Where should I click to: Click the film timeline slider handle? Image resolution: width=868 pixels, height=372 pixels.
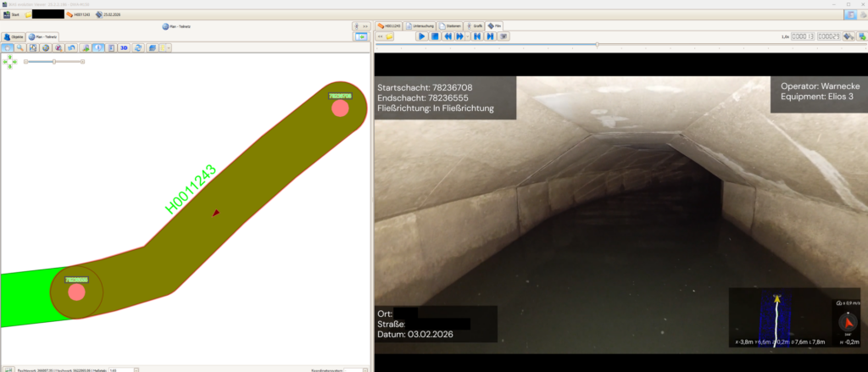tap(597, 44)
